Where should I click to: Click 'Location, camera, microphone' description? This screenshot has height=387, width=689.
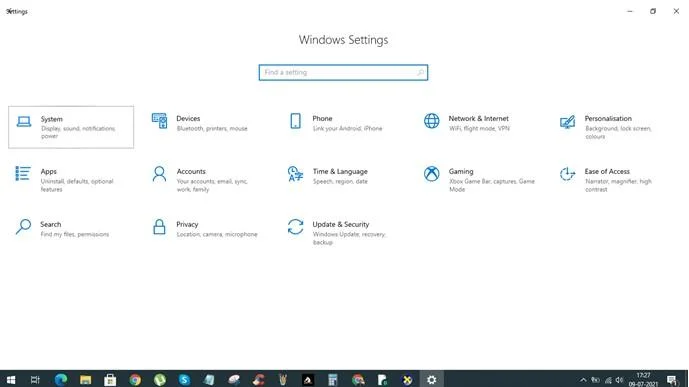[x=217, y=235]
